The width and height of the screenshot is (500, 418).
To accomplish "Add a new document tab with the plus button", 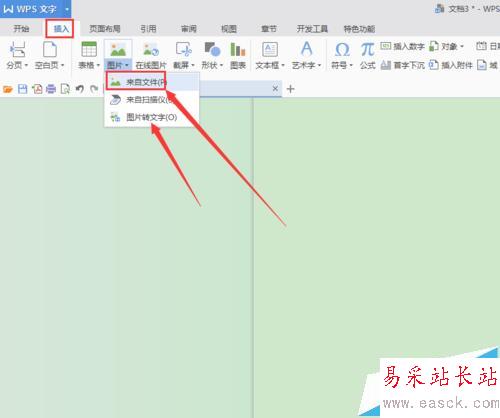I will tap(290, 89).
